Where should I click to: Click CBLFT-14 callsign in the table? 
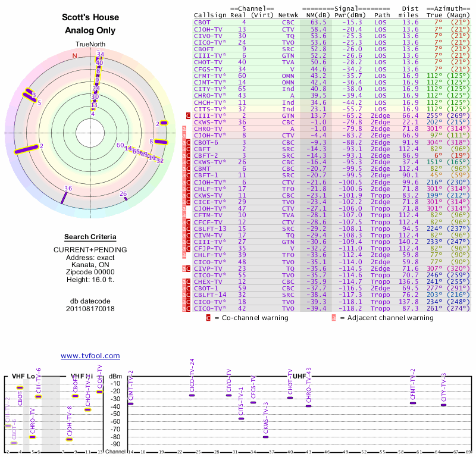(x=210, y=295)
